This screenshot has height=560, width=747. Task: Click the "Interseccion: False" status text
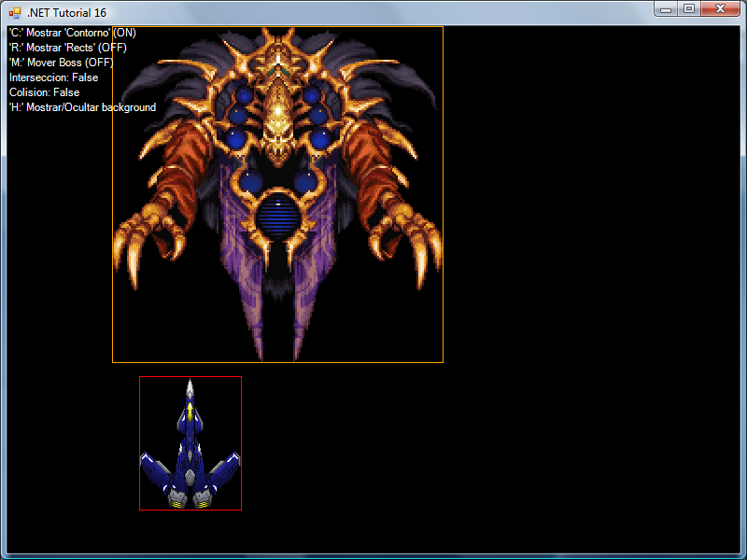[54, 77]
